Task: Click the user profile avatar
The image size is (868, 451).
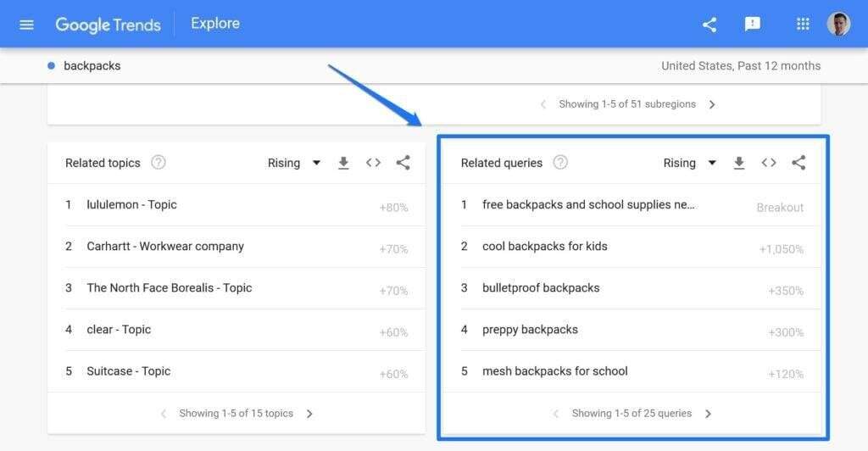Action: click(838, 25)
